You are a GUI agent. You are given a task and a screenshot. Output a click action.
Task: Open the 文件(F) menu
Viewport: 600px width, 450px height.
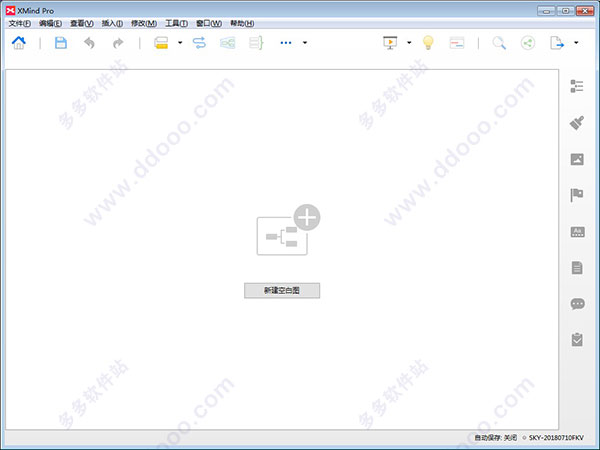coord(20,23)
